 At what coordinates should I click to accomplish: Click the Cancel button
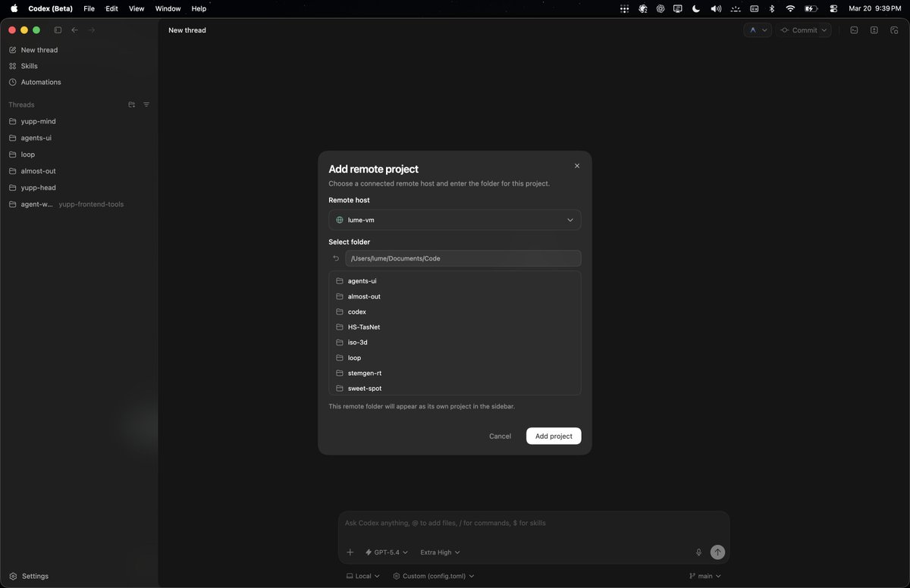click(x=500, y=436)
